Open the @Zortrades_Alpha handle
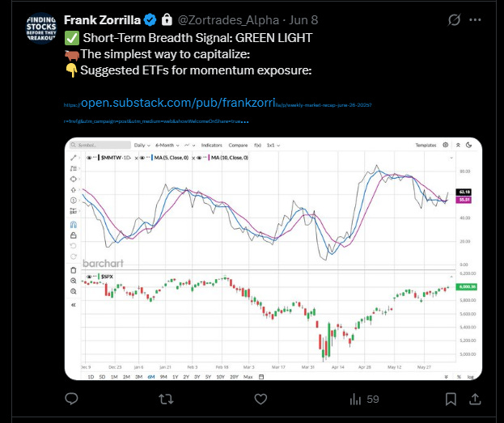 point(228,20)
